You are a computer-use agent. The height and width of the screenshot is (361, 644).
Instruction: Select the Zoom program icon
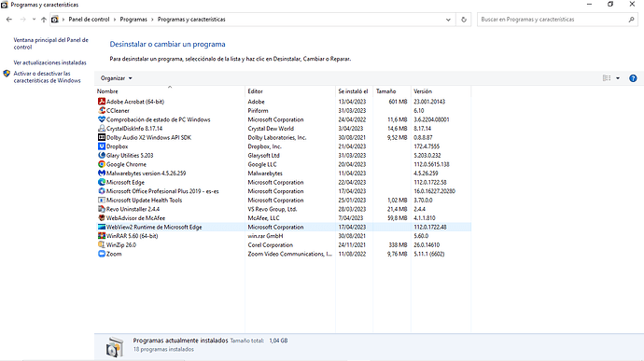click(x=102, y=254)
